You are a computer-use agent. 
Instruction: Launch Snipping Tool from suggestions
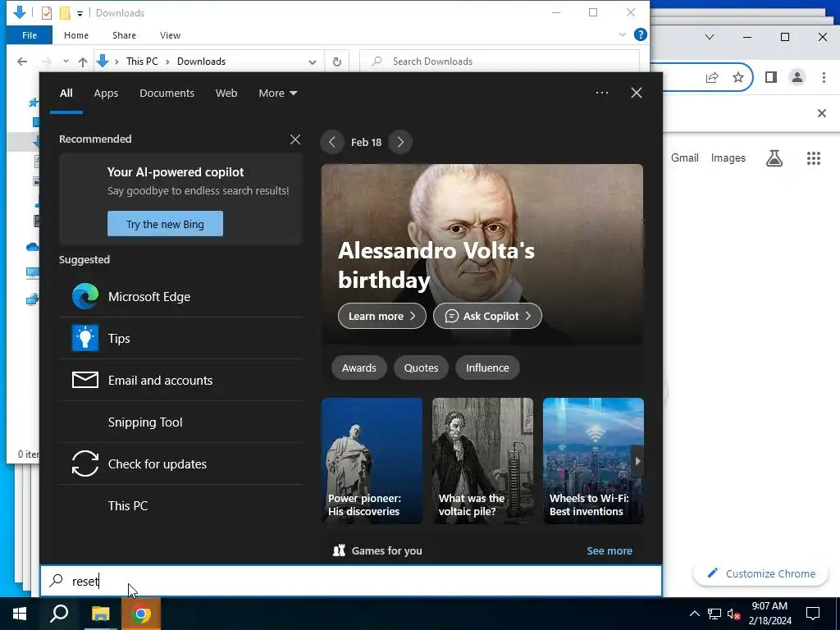coord(180,422)
